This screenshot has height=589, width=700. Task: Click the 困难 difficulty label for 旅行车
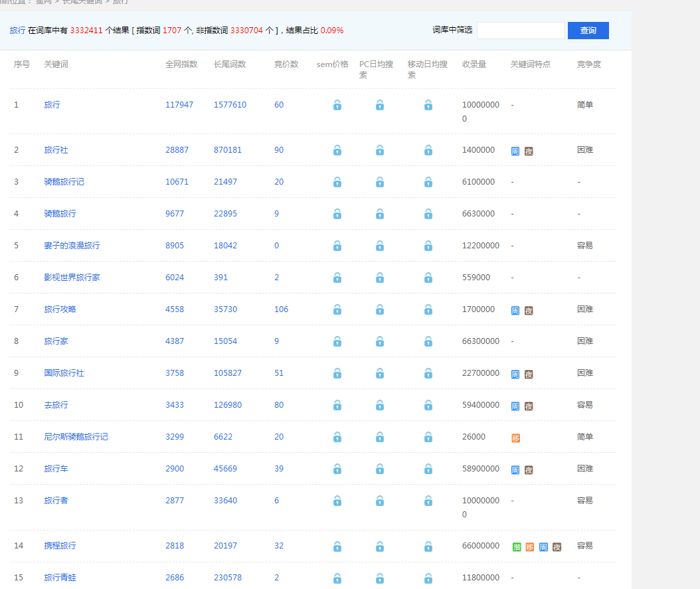click(585, 469)
